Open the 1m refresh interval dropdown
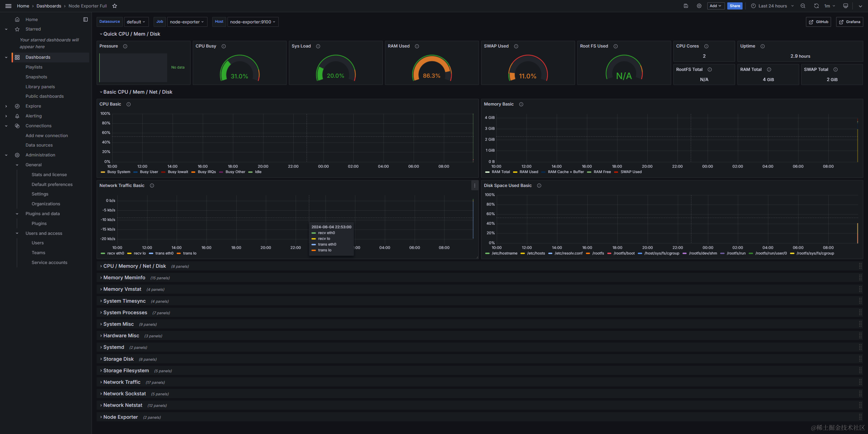 point(829,6)
